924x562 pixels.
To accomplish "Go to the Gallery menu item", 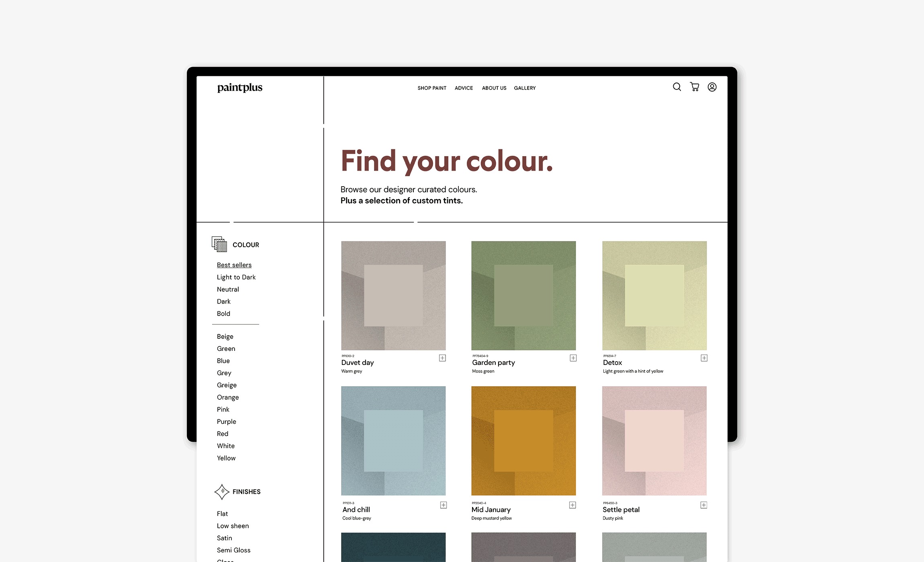I will (525, 88).
